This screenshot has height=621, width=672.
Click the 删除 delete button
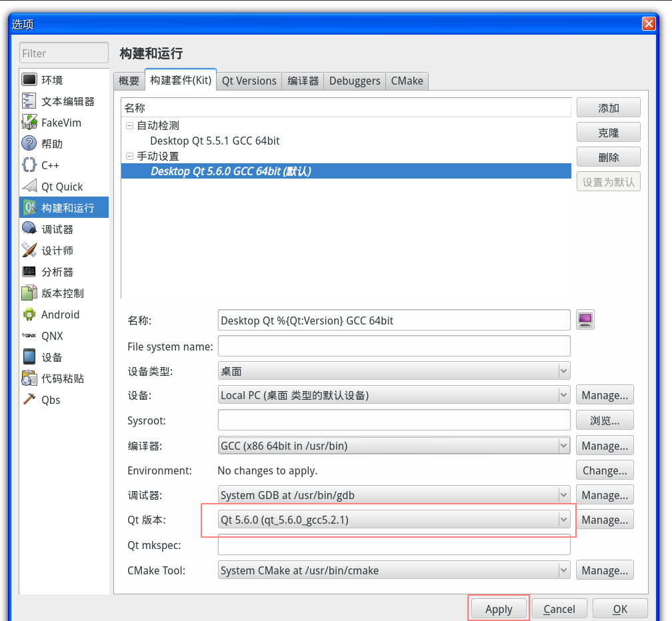pyautogui.click(x=608, y=157)
